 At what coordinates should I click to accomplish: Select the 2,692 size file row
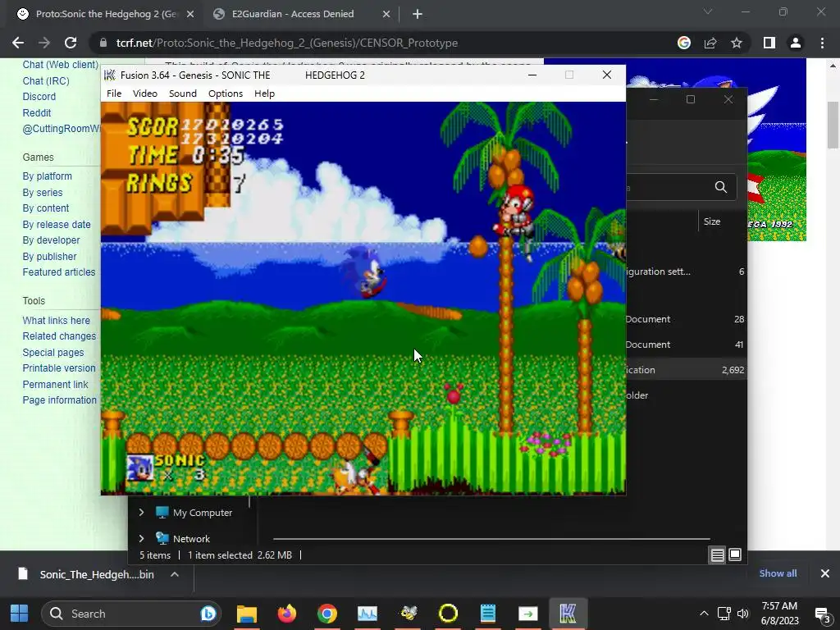click(x=687, y=370)
